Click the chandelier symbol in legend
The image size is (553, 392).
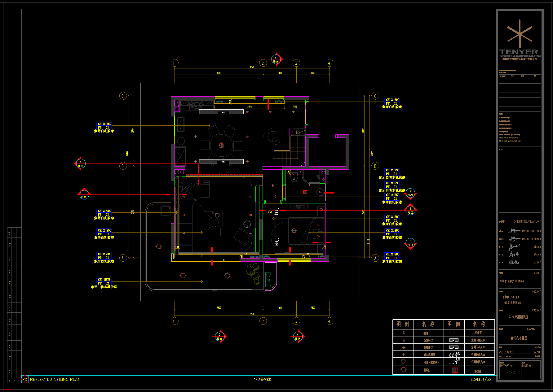pyautogui.click(x=403, y=361)
